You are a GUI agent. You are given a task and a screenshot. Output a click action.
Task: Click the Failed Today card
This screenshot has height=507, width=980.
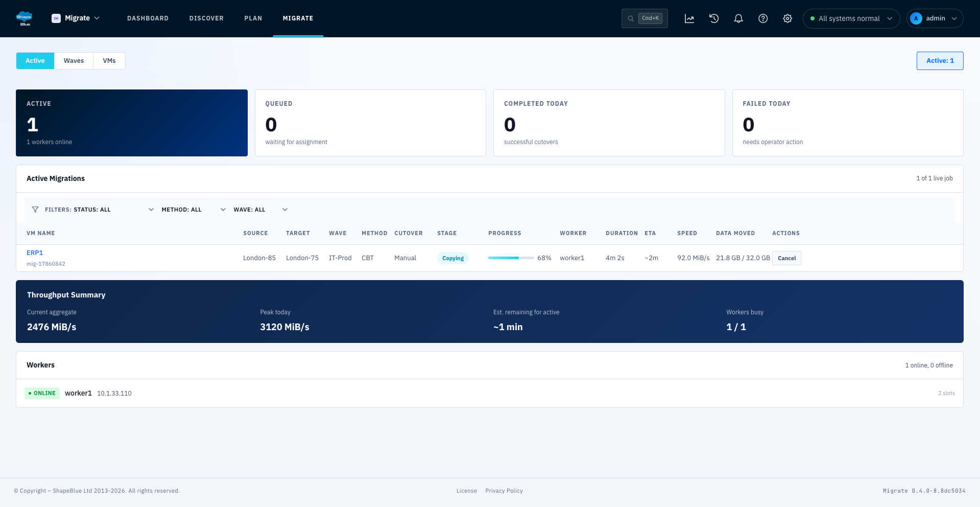848,123
